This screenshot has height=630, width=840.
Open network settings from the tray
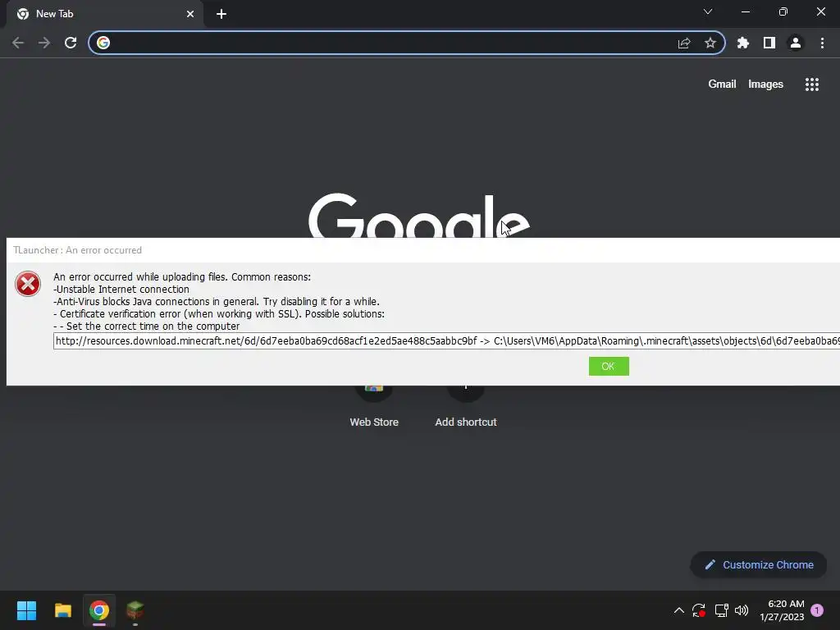coord(721,610)
